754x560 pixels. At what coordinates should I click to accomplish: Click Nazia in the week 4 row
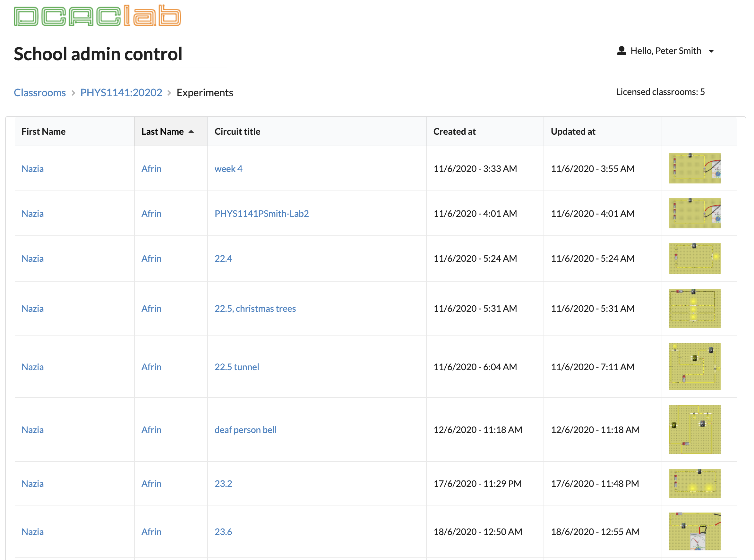(32, 169)
